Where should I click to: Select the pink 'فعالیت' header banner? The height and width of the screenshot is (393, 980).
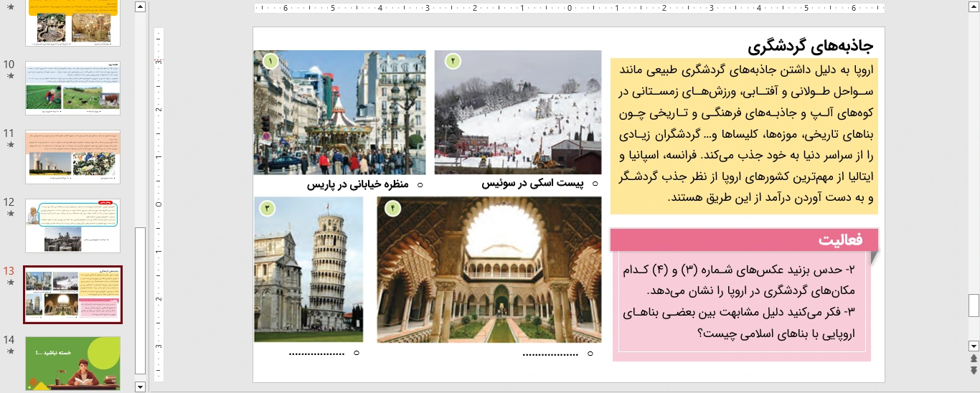(x=744, y=240)
